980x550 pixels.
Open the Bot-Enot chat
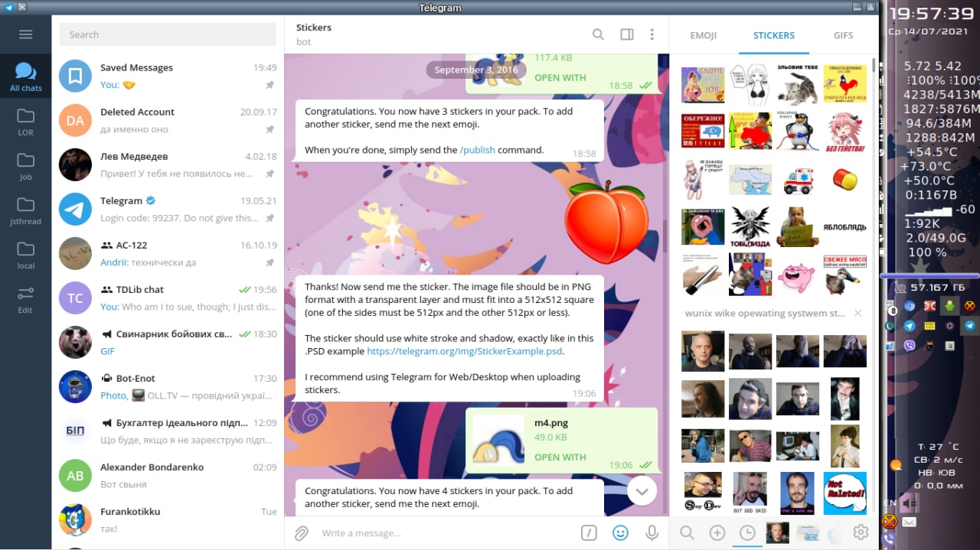pyautogui.click(x=168, y=386)
